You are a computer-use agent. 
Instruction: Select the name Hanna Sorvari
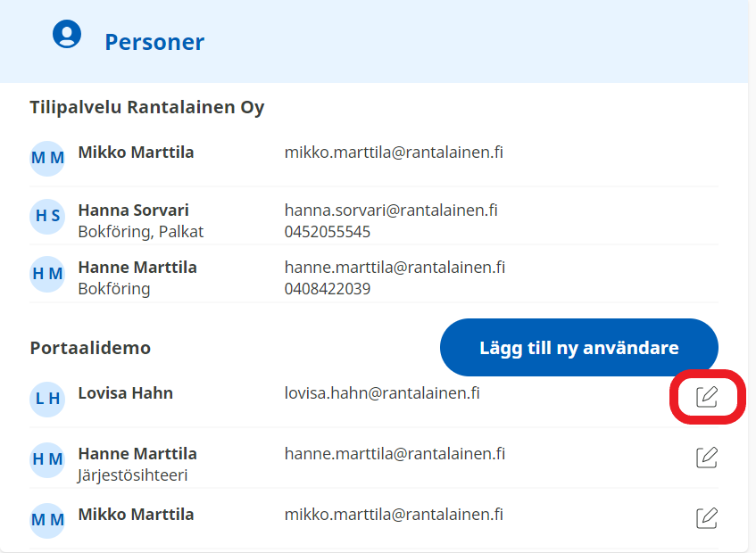pyautogui.click(x=133, y=210)
